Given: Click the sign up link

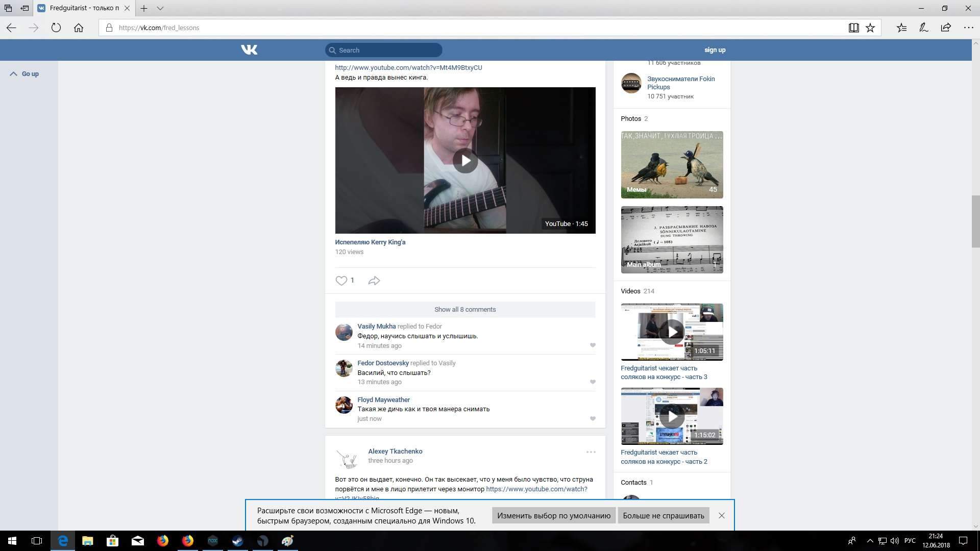Looking at the screenshot, I should [715, 50].
